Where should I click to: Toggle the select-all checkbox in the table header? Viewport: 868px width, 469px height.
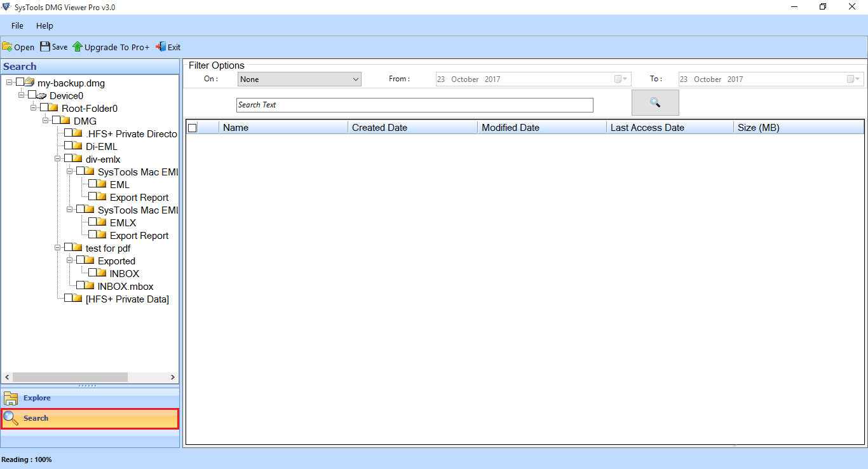point(193,128)
